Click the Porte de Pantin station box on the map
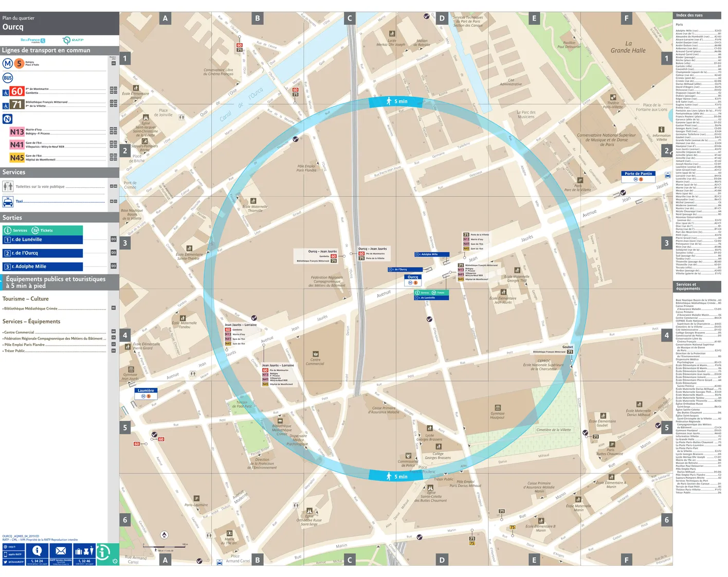 639,176
